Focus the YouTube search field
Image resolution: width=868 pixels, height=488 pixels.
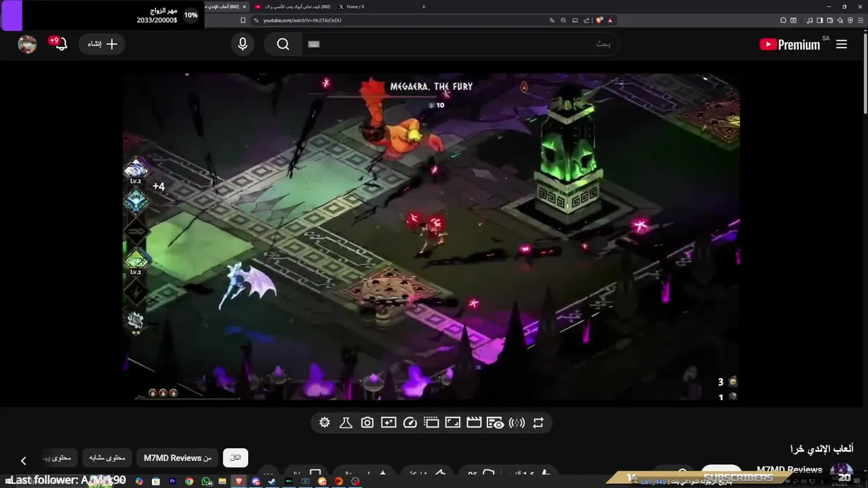(461, 44)
